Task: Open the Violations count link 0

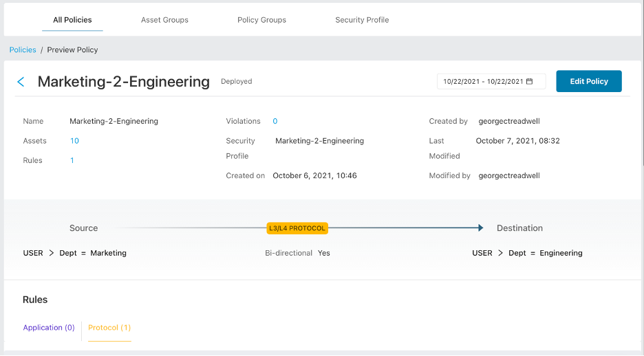Action: [x=275, y=121]
